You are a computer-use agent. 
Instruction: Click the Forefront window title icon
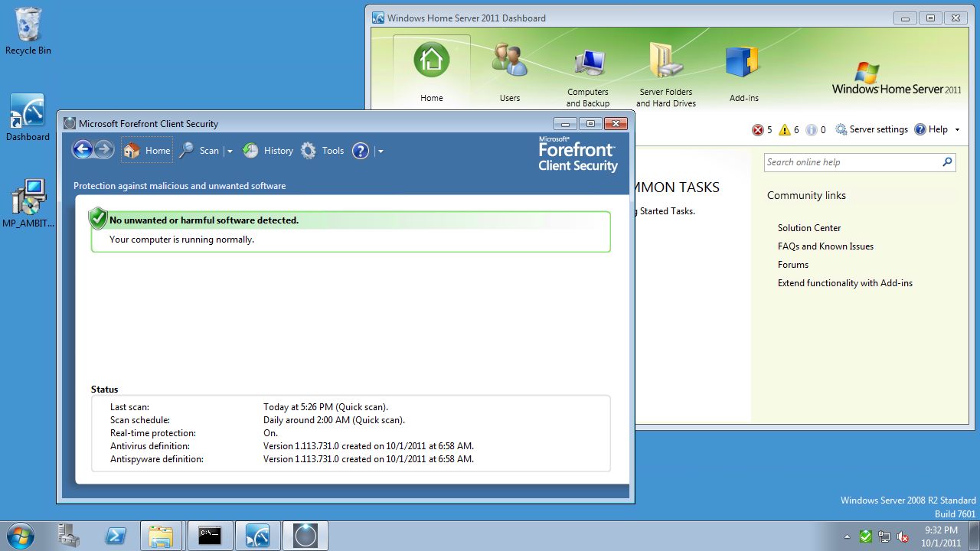(x=70, y=123)
